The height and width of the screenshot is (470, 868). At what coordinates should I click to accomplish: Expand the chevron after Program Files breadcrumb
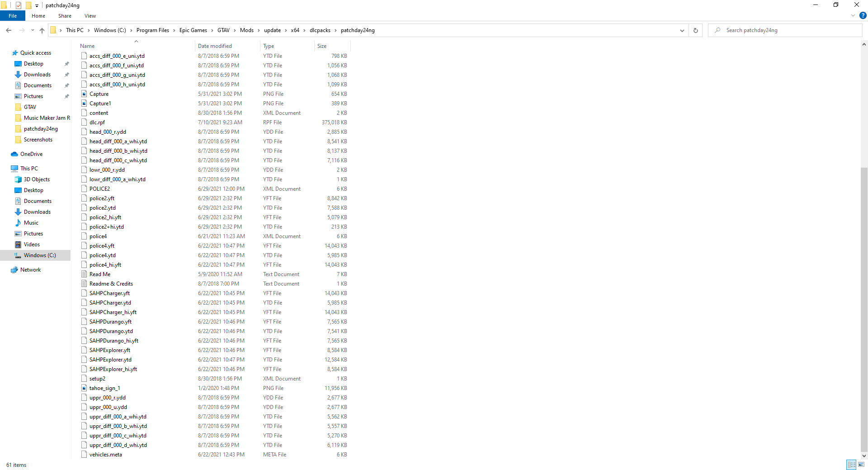pos(174,30)
